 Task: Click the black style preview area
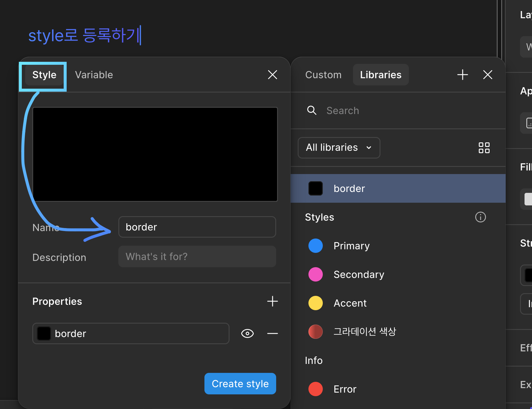point(155,154)
